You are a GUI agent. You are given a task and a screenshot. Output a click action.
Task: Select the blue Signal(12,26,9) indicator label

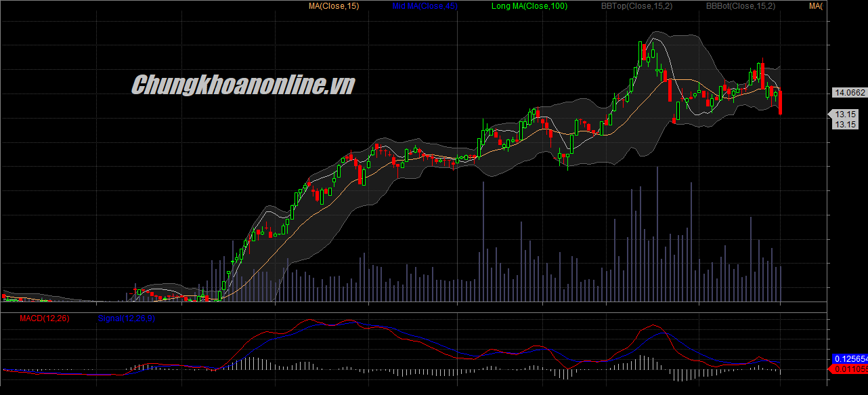(x=127, y=318)
